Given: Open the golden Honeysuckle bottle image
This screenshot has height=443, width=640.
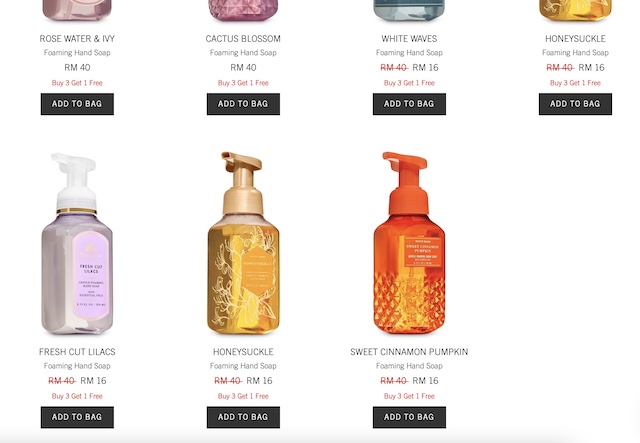Looking at the screenshot, I should 243,244.
